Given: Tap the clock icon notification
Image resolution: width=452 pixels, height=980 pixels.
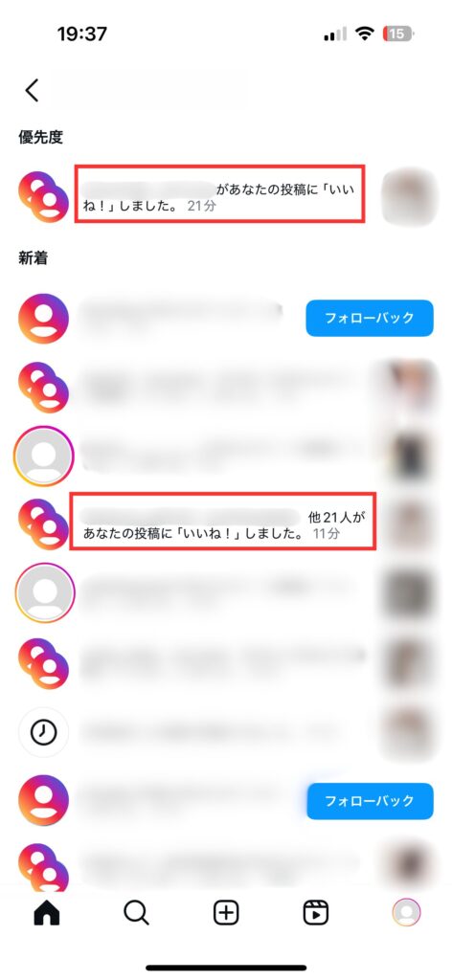Looking at the screenshot, I should (43, 732).
